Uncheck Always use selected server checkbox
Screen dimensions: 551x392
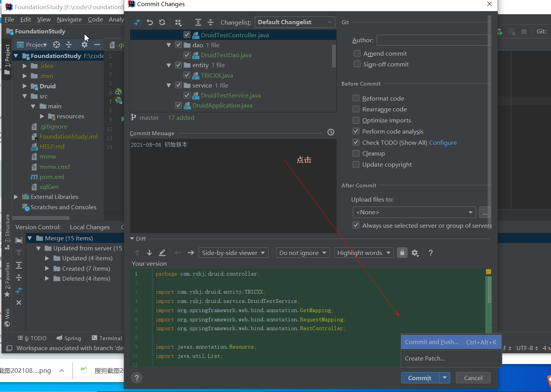click(x=356, y=225)
